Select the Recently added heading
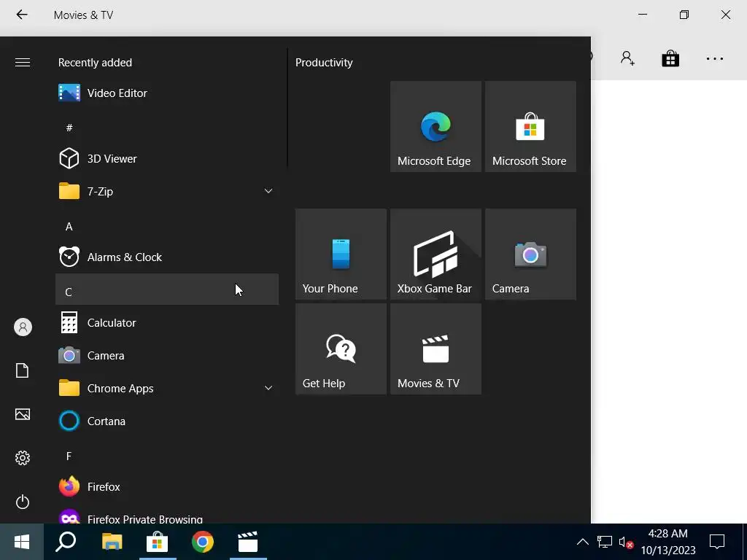The image size is (747, 560). (95, 63)
